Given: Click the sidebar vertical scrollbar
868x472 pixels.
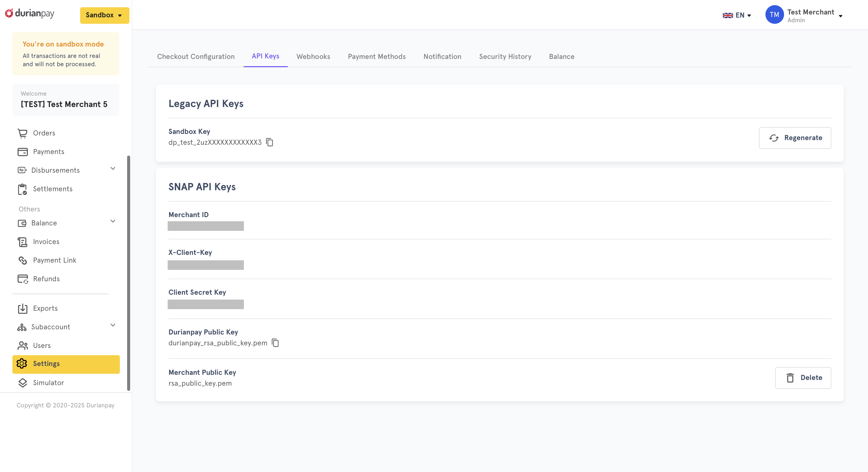Looking at the screenshot, I should 128,273.
